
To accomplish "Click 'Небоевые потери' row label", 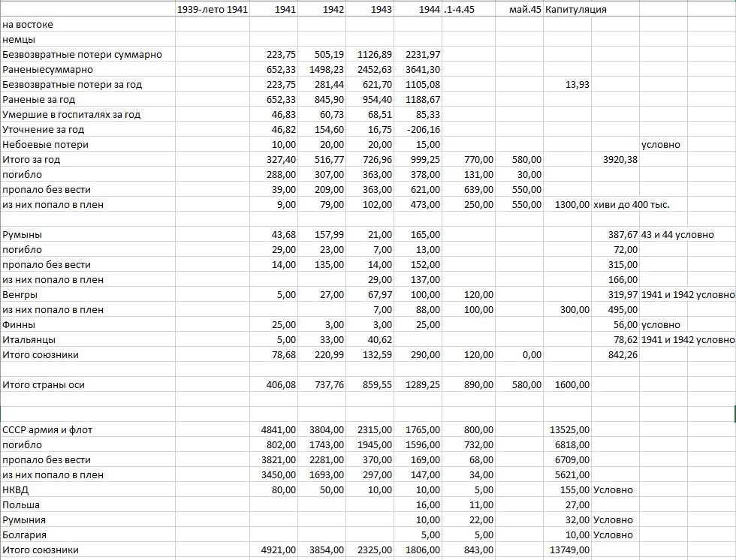I will 89,144.
